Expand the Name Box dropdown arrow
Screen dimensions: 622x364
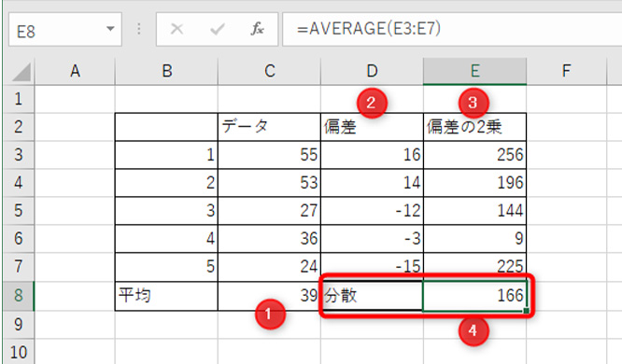point(110,29)
